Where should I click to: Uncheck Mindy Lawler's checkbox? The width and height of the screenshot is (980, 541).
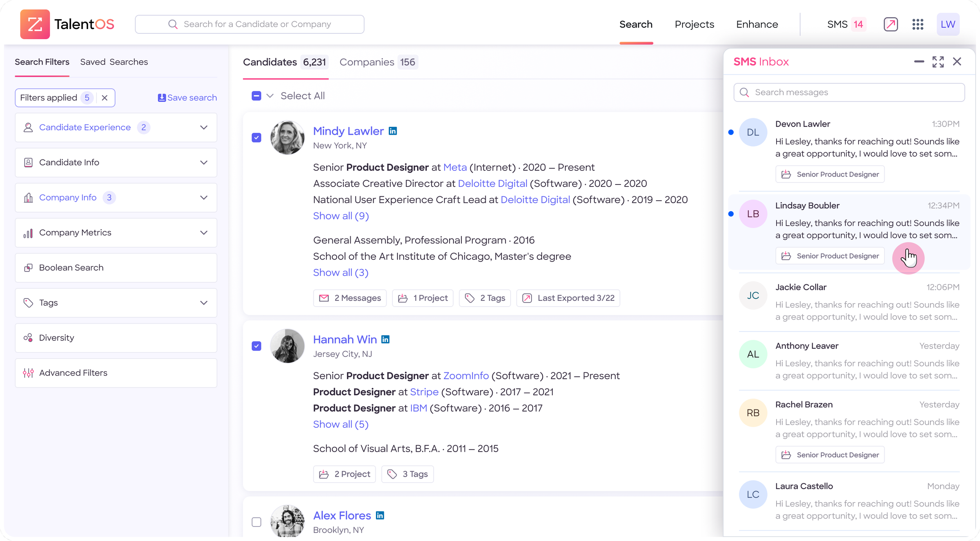[x=256, y=138]
